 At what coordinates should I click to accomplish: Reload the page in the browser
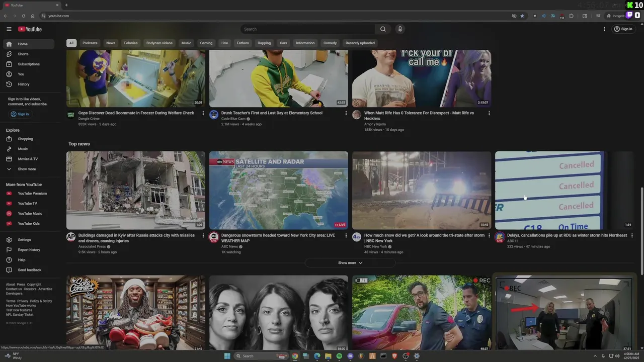click(23, 16)
